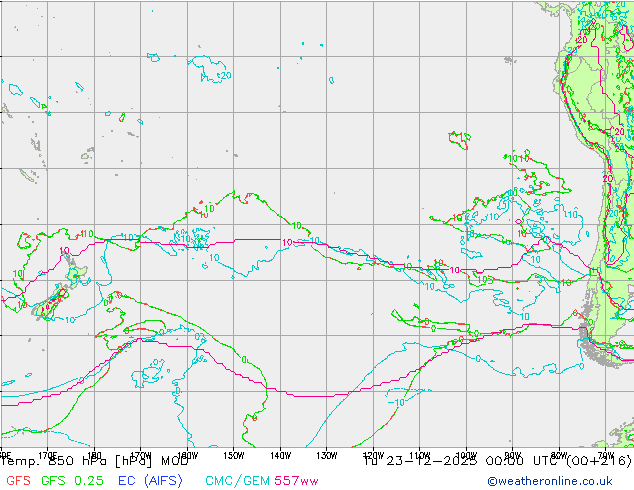The width and height of the screenshot is (634, 490).
Task: Open the ©weatheronline.co.uk credit link
Action: pos(550,481)
